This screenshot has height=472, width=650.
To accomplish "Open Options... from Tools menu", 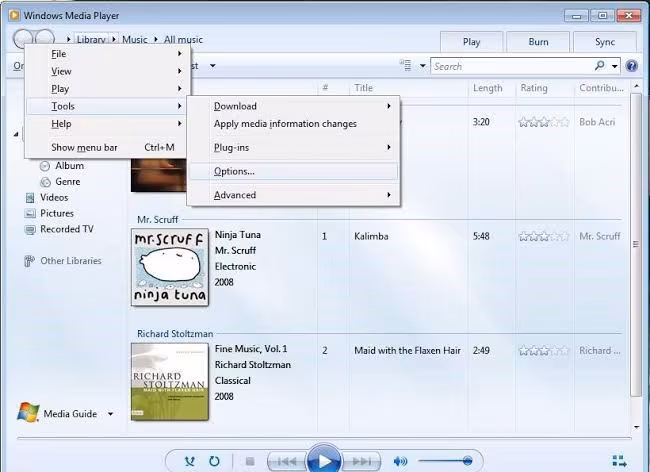I will (x=293, y=171).
